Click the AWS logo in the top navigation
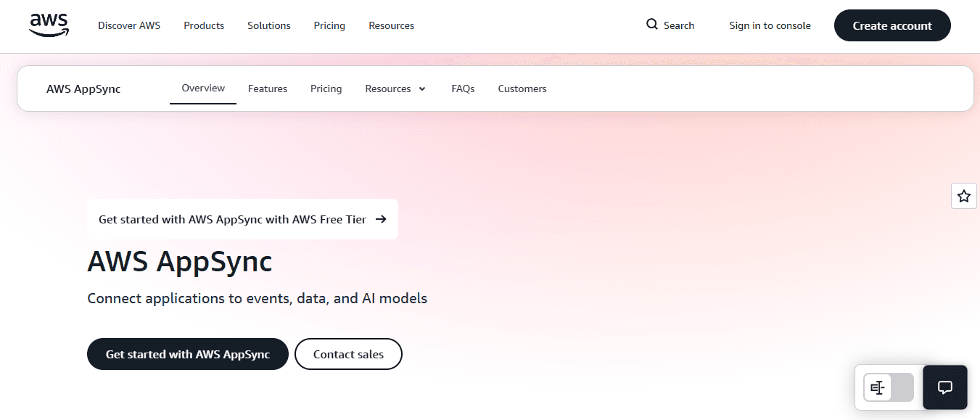This screenshot has width=980, height=420. click(49, 24)
